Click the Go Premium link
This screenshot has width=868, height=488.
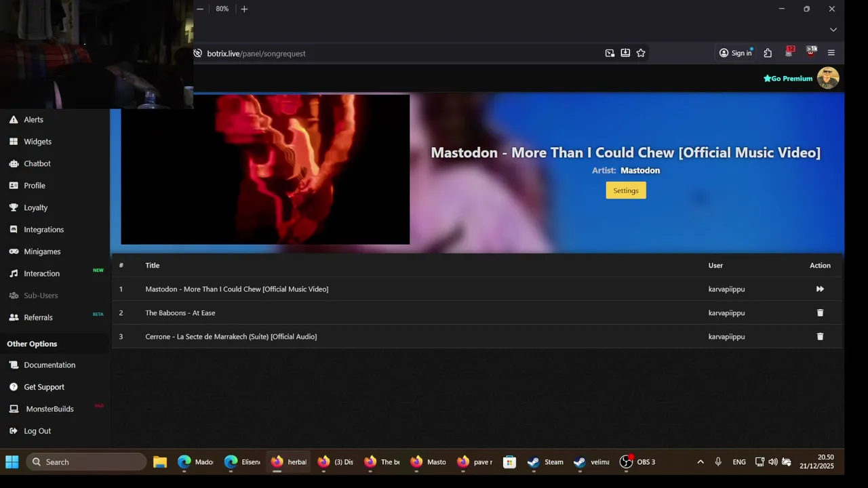pyautogui.click(x=788, y=79)
